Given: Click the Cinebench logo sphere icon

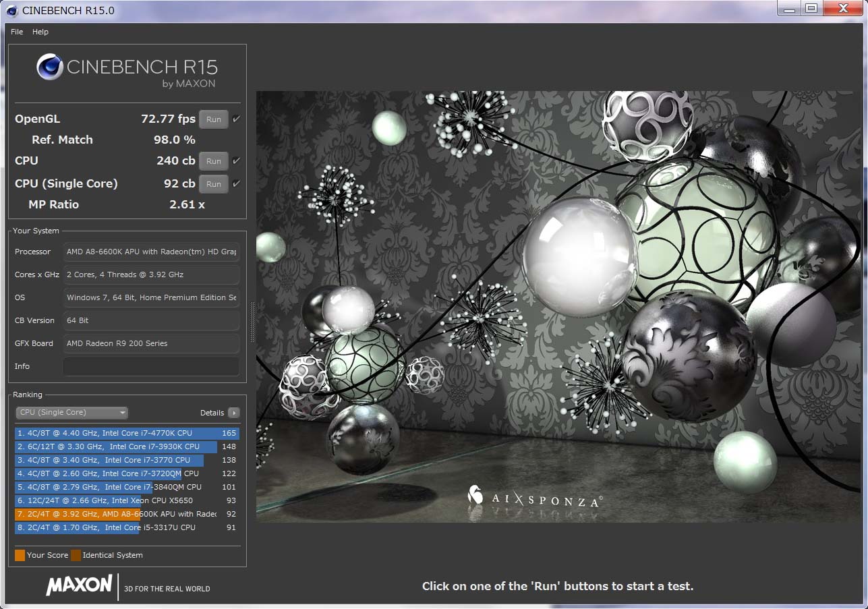Looking at the screenshot, I should point(50,67).
